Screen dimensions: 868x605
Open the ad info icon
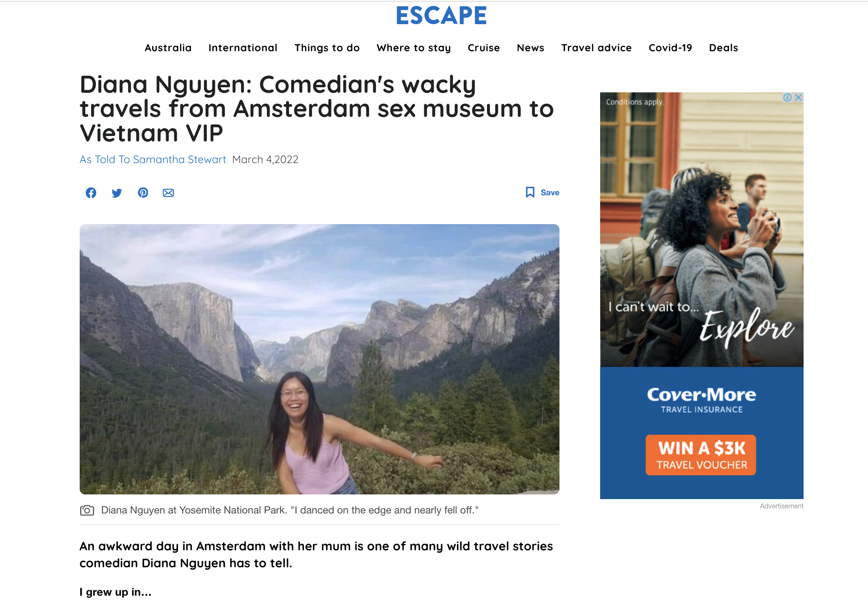(x=787, y=97)
